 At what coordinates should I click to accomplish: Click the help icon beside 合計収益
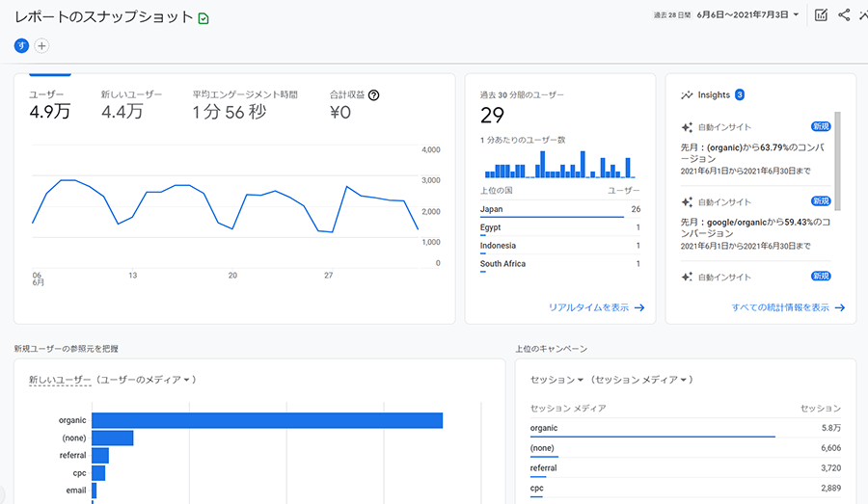point(374,95)
